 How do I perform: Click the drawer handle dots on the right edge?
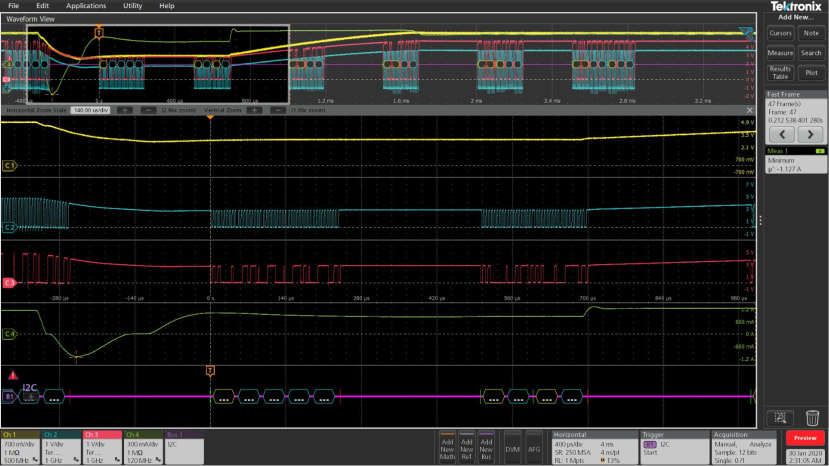coord(760,221)
